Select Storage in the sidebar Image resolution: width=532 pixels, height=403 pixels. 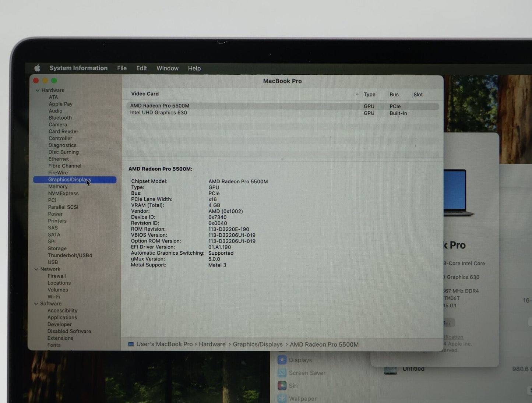57,249
